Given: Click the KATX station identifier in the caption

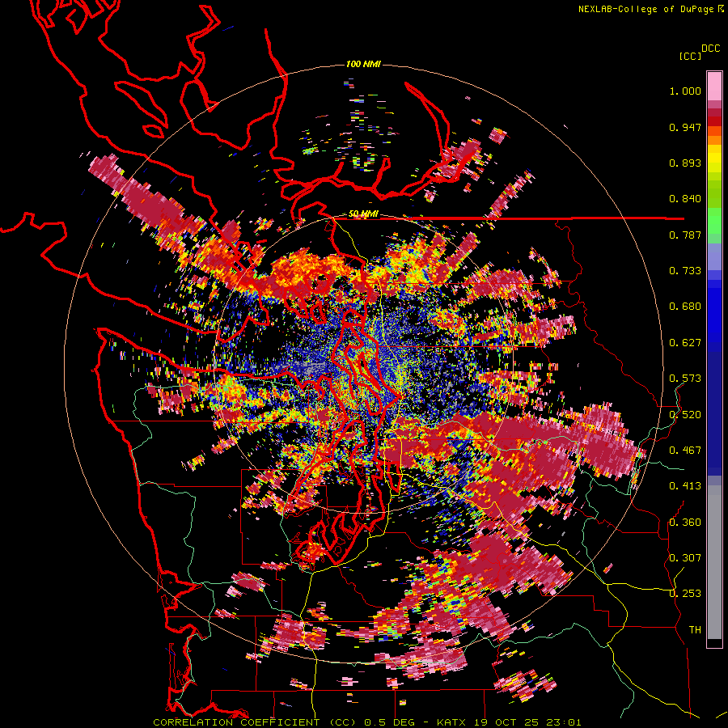Looking at the screenshot, I should [452, 722].
